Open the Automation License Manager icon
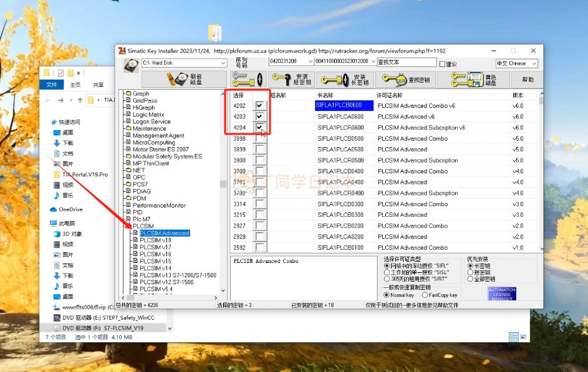The height and width of the screenshot is (372, 588). coord(501,294)
